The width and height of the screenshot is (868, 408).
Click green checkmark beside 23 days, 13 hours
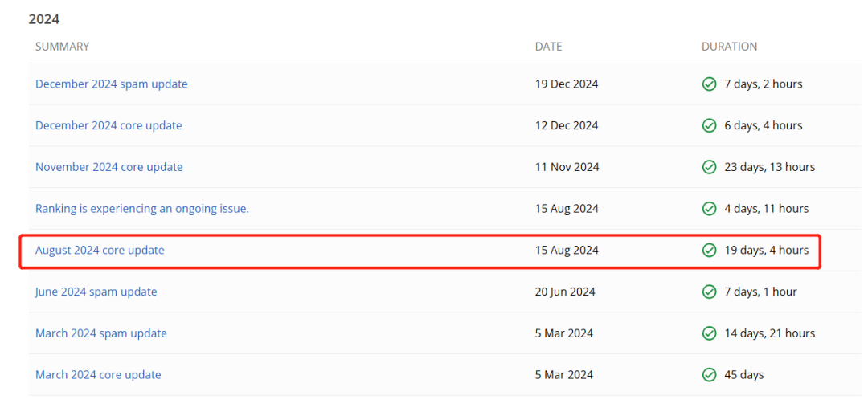709,167
